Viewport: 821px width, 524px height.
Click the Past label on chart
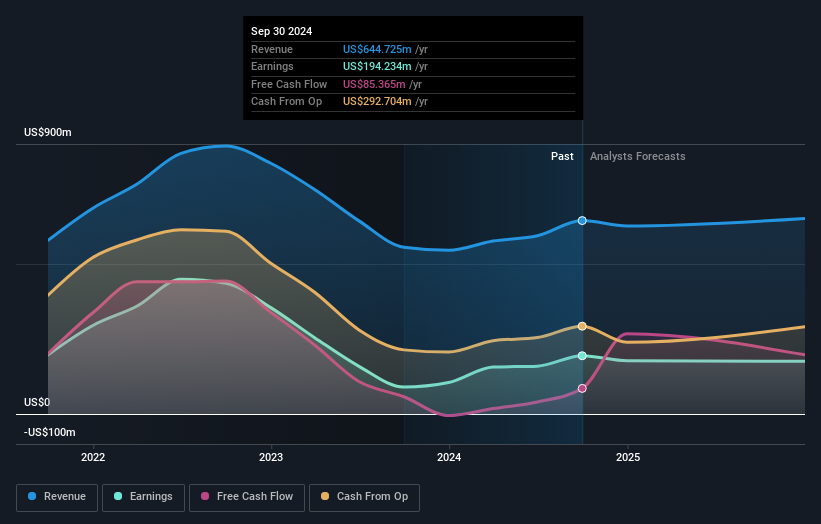click(x=562, y=157)
